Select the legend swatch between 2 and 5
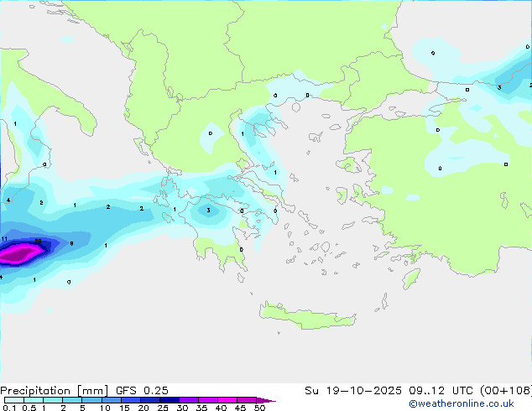 72,400
